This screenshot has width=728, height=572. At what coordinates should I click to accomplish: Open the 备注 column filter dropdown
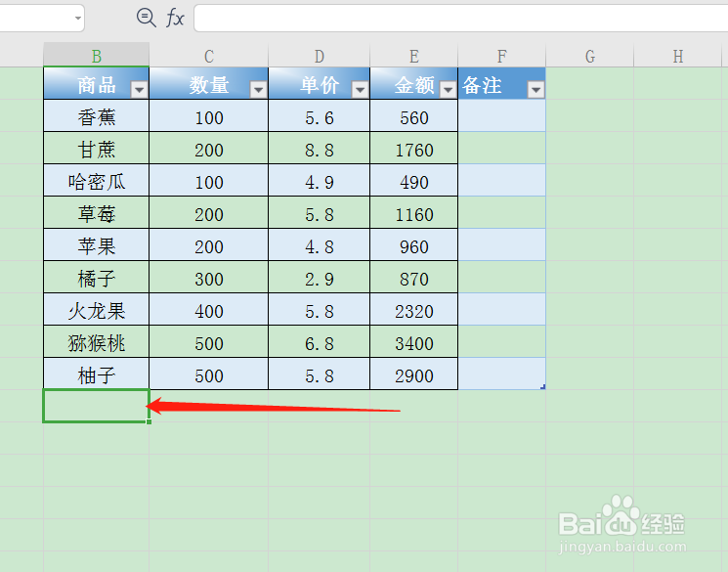pyautogui.click(x=535, y=89)
